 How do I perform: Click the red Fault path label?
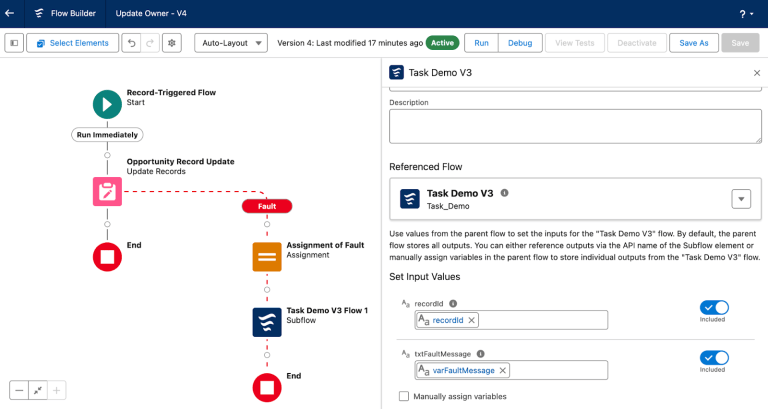click(267, 206)
